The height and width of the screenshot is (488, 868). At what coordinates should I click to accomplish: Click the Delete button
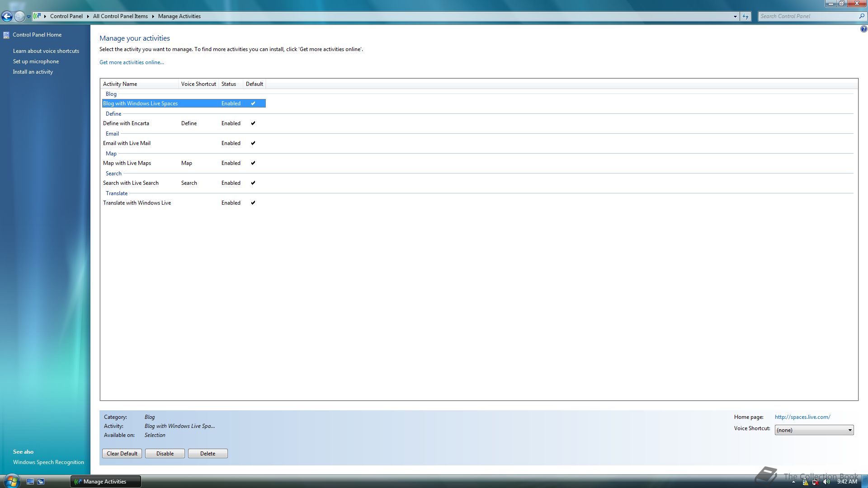208,454
